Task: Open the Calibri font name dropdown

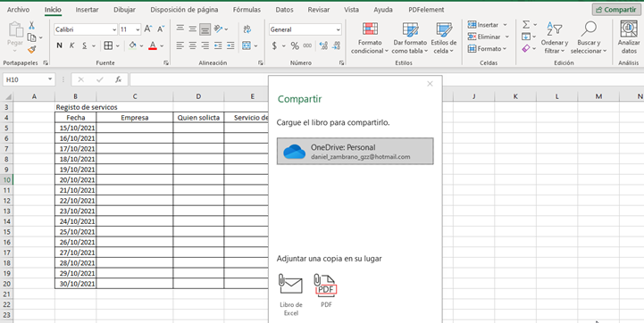Action: tap(114, 29)
